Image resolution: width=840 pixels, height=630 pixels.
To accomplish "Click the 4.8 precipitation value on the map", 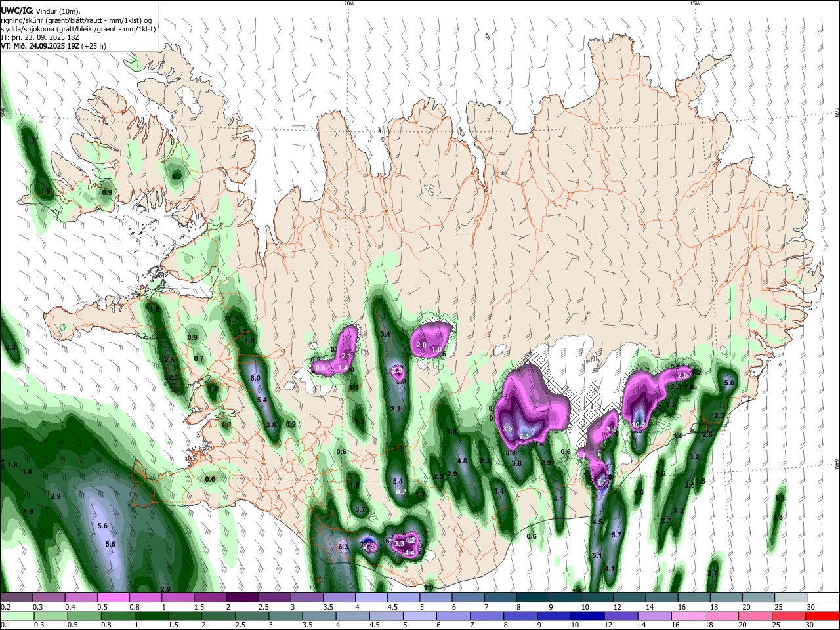I will click(x=462, y=461).
